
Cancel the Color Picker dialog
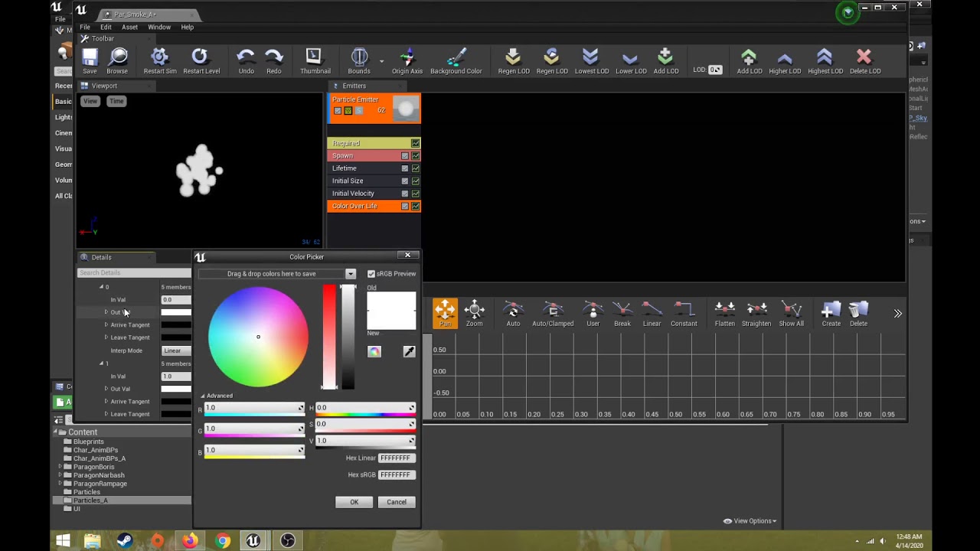coord(397,502)
